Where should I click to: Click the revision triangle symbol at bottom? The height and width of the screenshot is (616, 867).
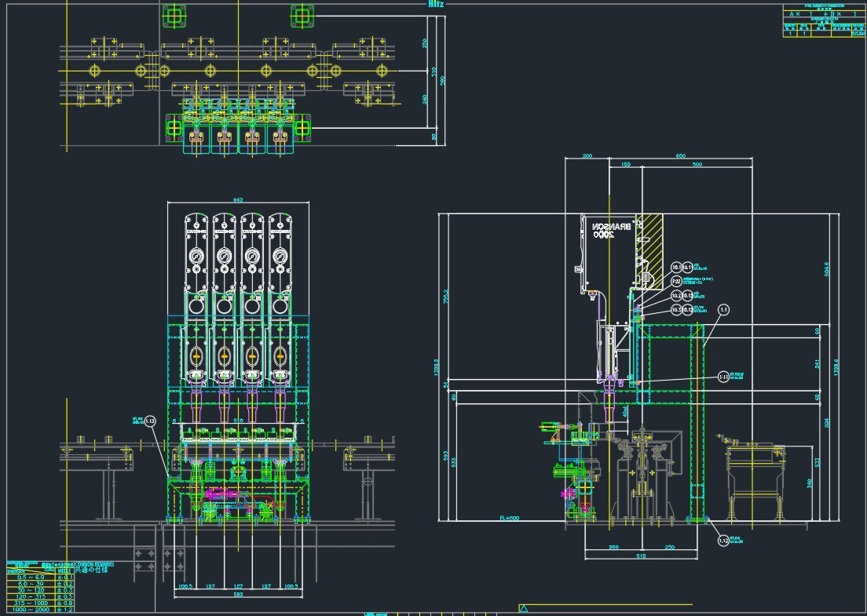pyautogui.click(x=523, y=609)
